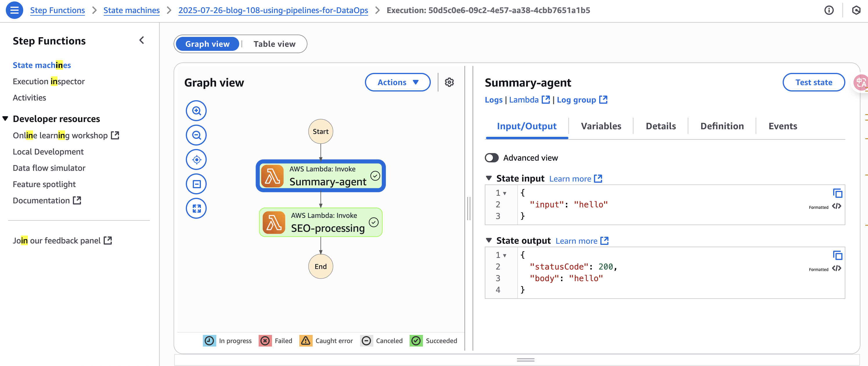Open the Events tab
Viewport: 868px width, 366px height.
[782, 126]
